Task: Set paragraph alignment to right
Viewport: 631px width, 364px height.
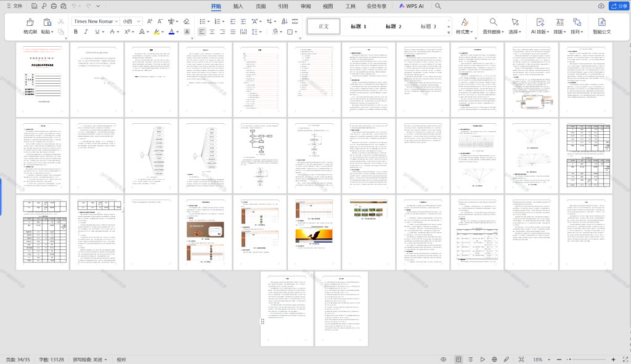Action: [x=222, y=32]
